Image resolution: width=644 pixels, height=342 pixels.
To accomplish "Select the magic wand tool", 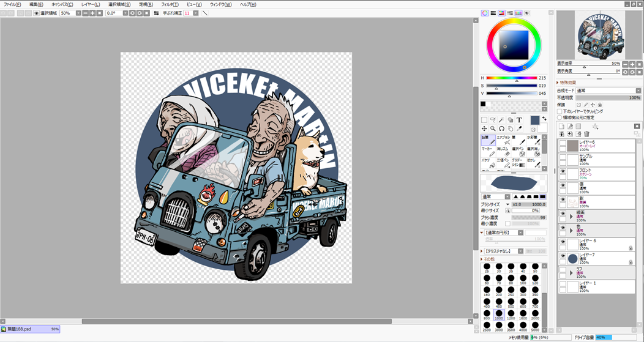I will tap(501, 121).
